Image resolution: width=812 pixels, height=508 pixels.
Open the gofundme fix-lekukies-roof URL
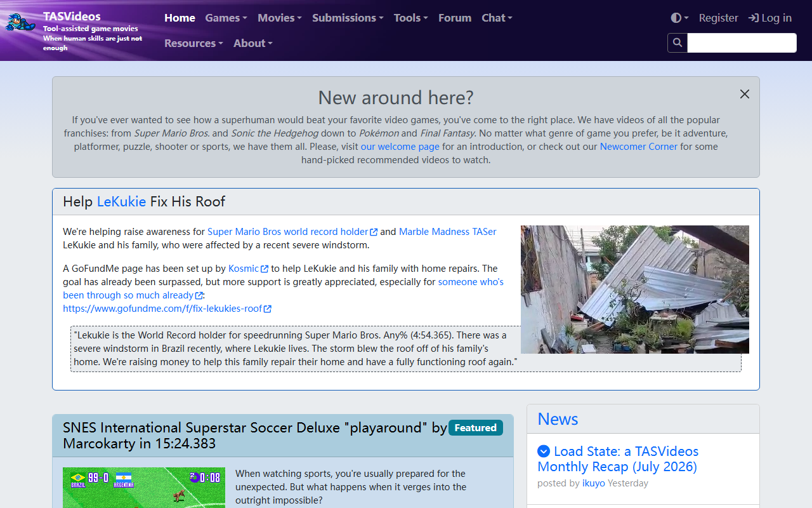[167, 309]
